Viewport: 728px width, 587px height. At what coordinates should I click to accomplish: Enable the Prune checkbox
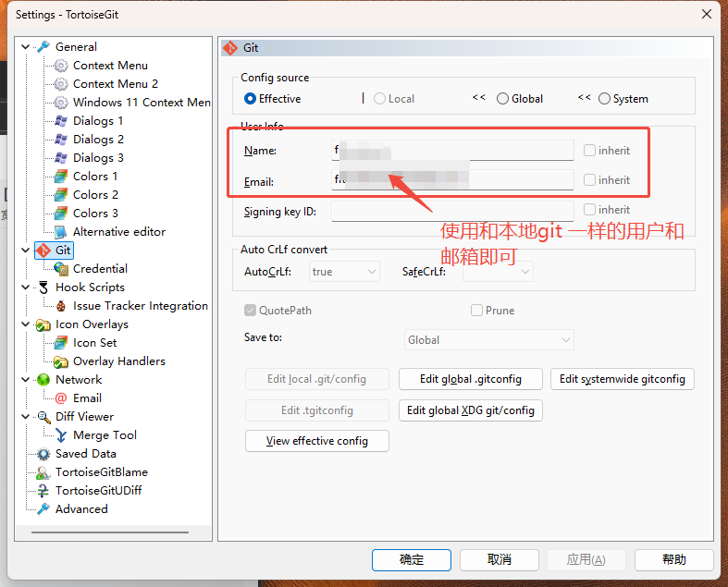click(x=476, y=311)
